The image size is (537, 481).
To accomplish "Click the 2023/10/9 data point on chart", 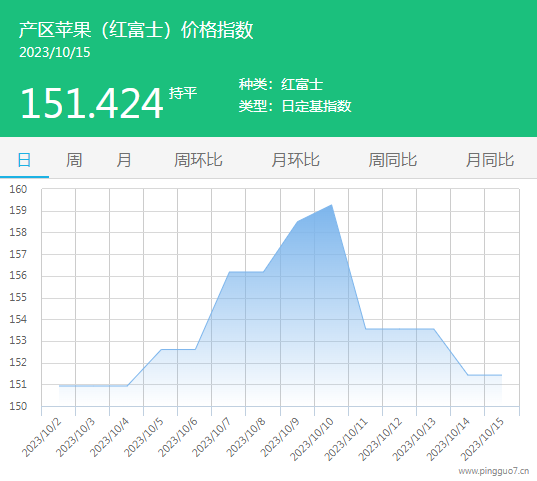I will click(298, 221).
